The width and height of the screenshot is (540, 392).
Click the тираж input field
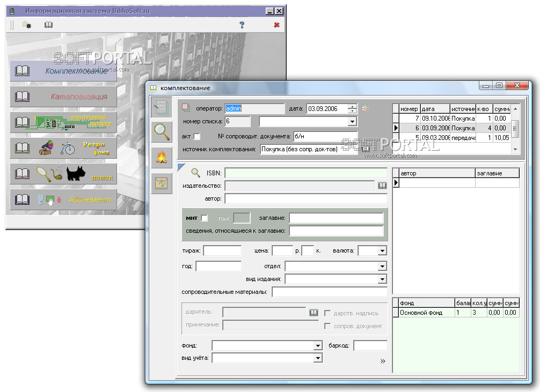222,250
